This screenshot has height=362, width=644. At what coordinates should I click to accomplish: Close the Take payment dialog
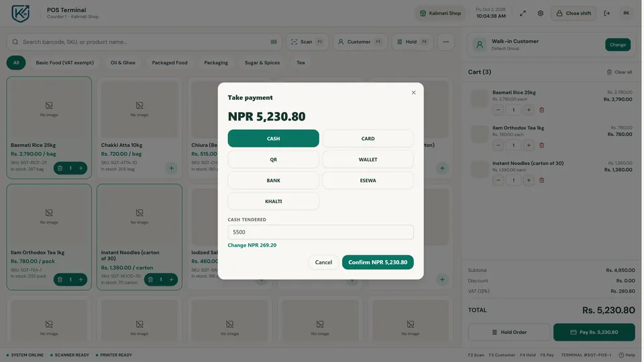pos(414,93)
